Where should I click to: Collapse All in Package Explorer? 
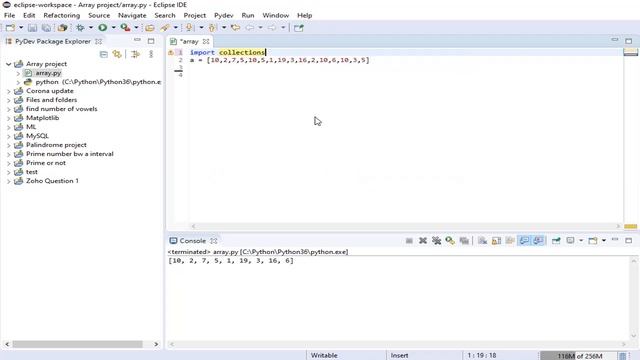pyautogui.click(x=104, y=54)
